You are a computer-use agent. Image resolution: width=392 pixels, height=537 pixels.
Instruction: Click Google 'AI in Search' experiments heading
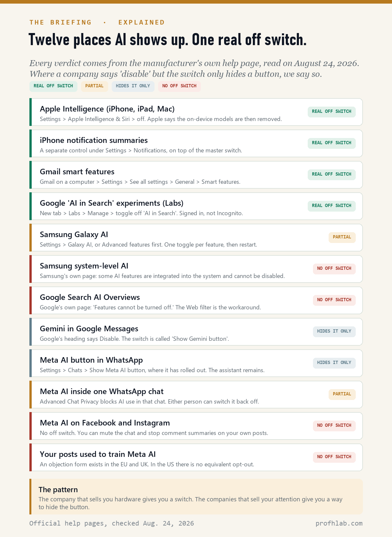pos(112,203)
